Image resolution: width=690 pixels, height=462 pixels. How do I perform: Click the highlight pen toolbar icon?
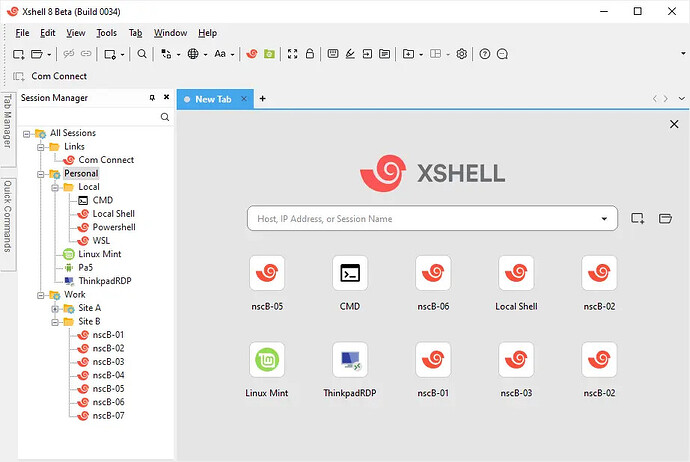(x=350, y=54)
